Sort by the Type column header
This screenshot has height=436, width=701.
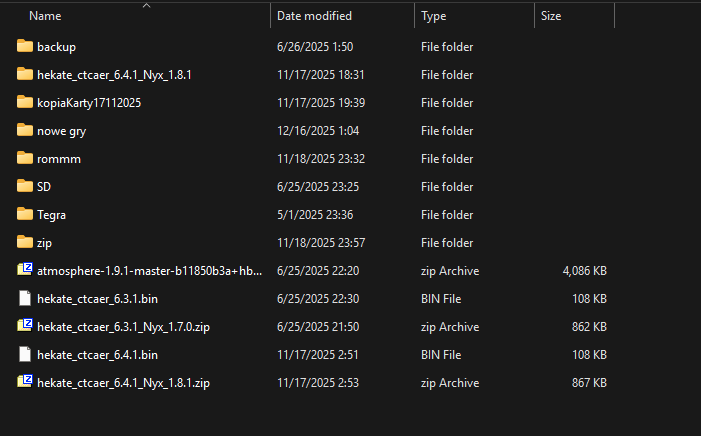[x=433, y=16]
